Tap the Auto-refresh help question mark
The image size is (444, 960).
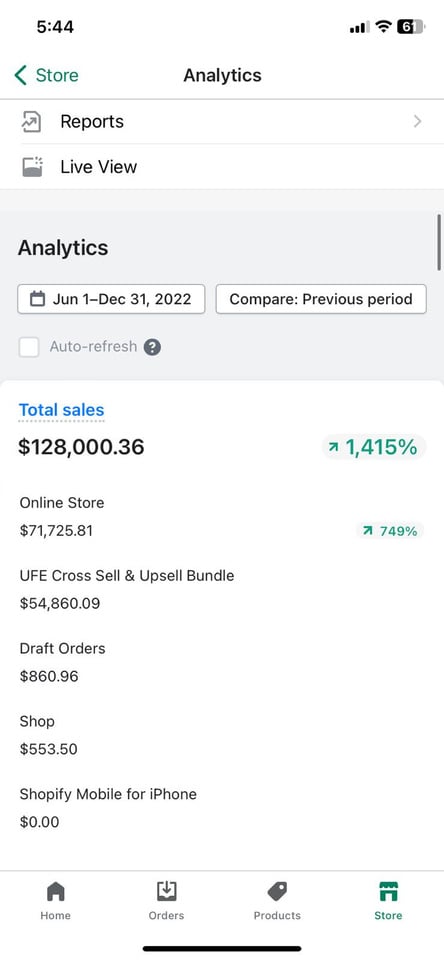coord(152,347)
